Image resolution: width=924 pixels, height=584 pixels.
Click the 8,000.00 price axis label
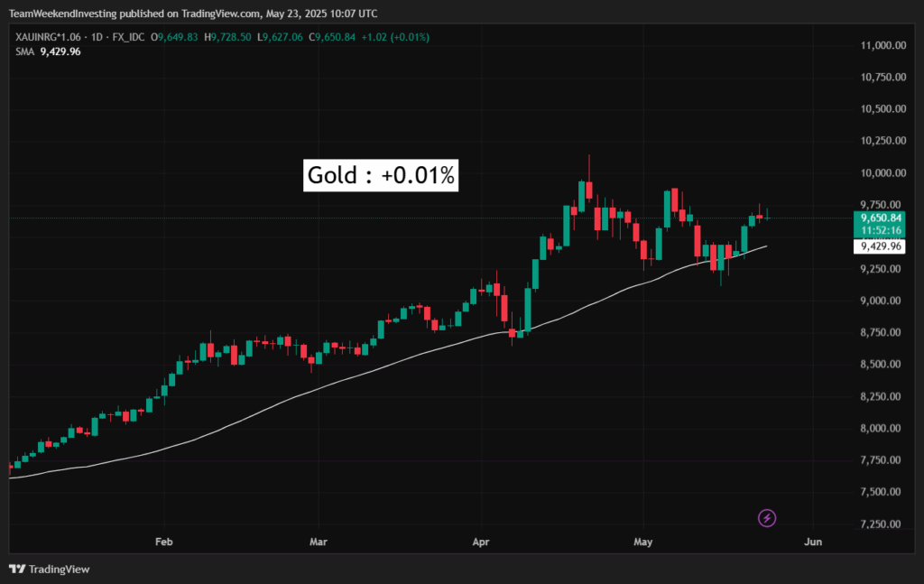click(881, 429)
